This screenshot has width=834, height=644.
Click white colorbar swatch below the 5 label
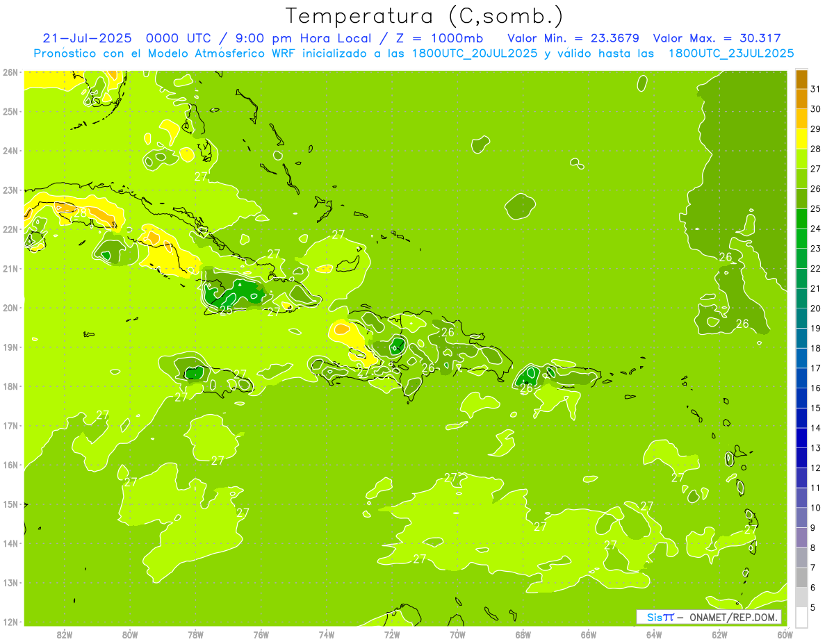pos(801,617)
